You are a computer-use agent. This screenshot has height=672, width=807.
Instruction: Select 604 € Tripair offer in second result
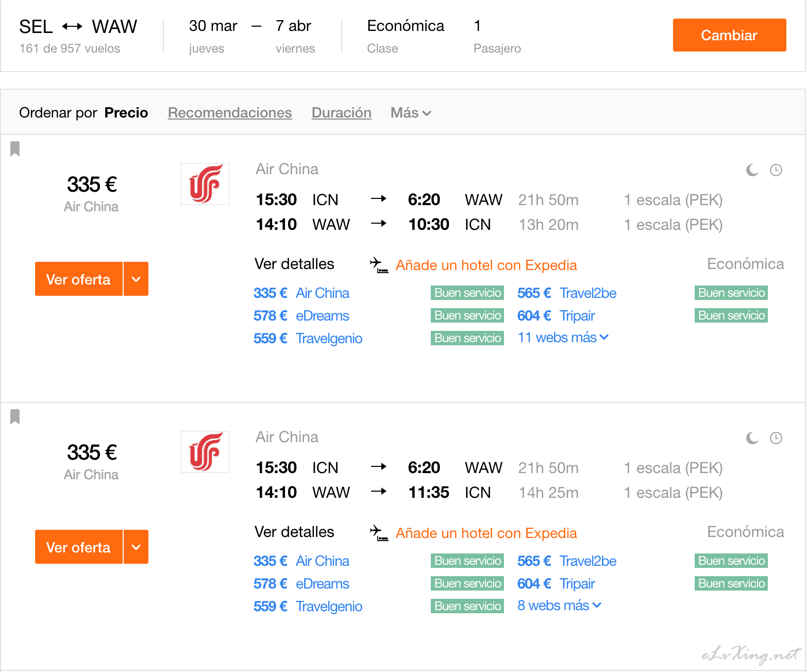tap(556, 583)
